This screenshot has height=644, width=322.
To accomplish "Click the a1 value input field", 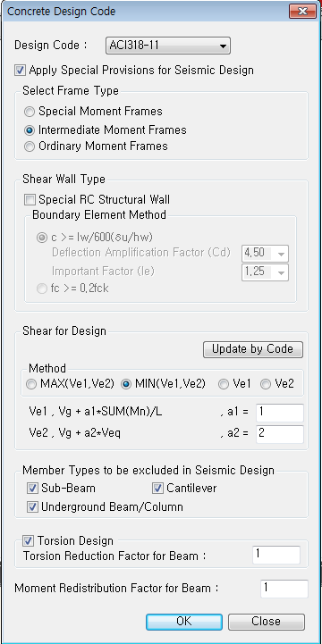I will pos(280,413).
